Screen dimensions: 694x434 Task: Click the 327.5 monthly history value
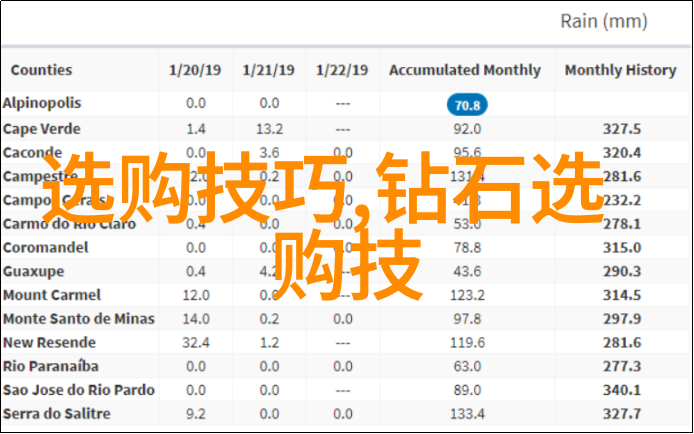622,129
